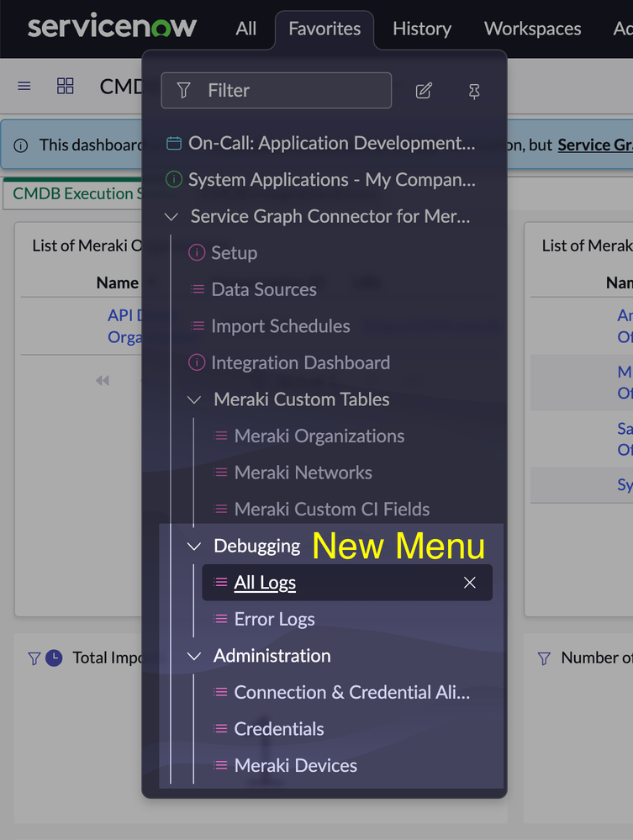Viewport: 633px width, 840px height.
Task: Click the dashboard grid icon
Action: point(66,86)
